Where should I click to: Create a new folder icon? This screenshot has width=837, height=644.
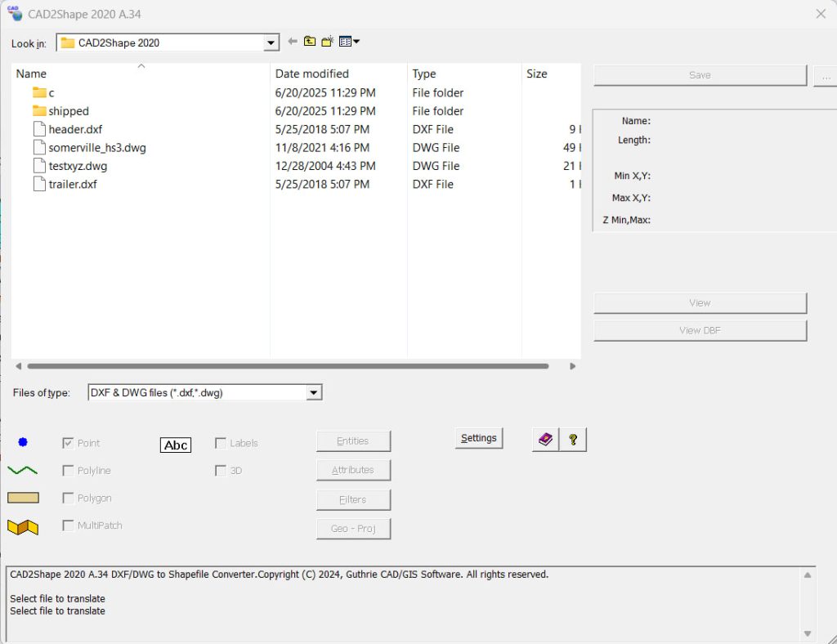tap(327, 41)
